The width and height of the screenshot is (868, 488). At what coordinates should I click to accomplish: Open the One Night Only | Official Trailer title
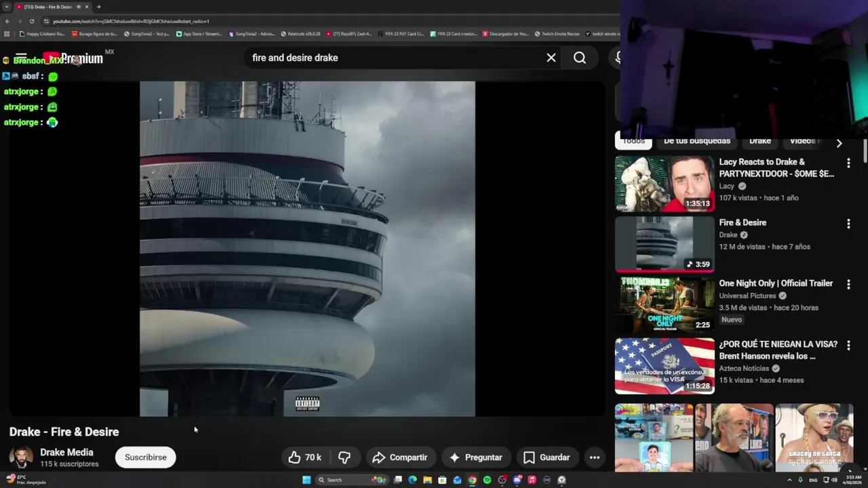(x=776, y=283)
